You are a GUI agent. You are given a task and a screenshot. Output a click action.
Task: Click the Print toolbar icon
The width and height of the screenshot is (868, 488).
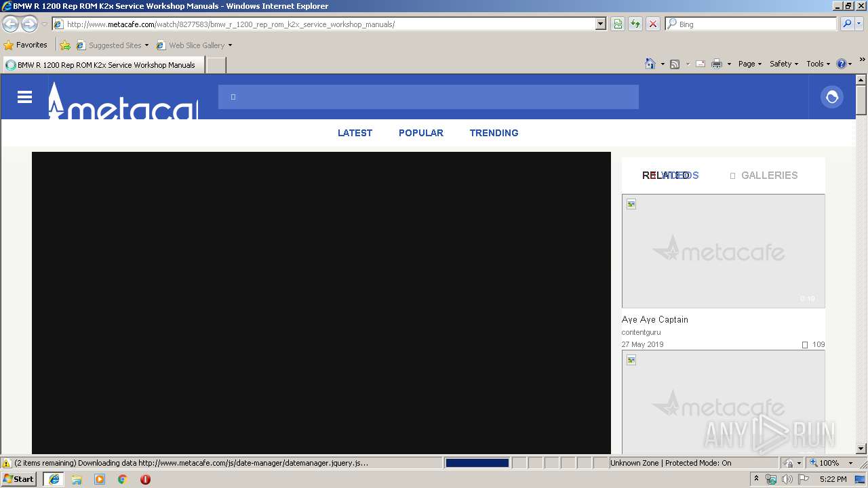pos(717,64)
